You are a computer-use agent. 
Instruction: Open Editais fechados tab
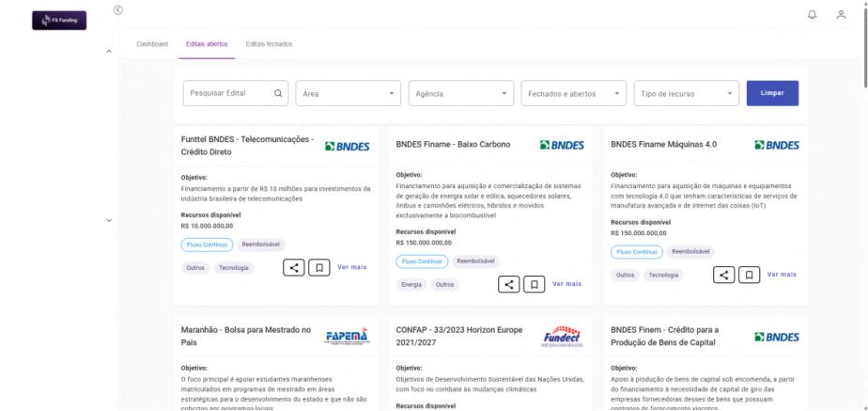269,44
